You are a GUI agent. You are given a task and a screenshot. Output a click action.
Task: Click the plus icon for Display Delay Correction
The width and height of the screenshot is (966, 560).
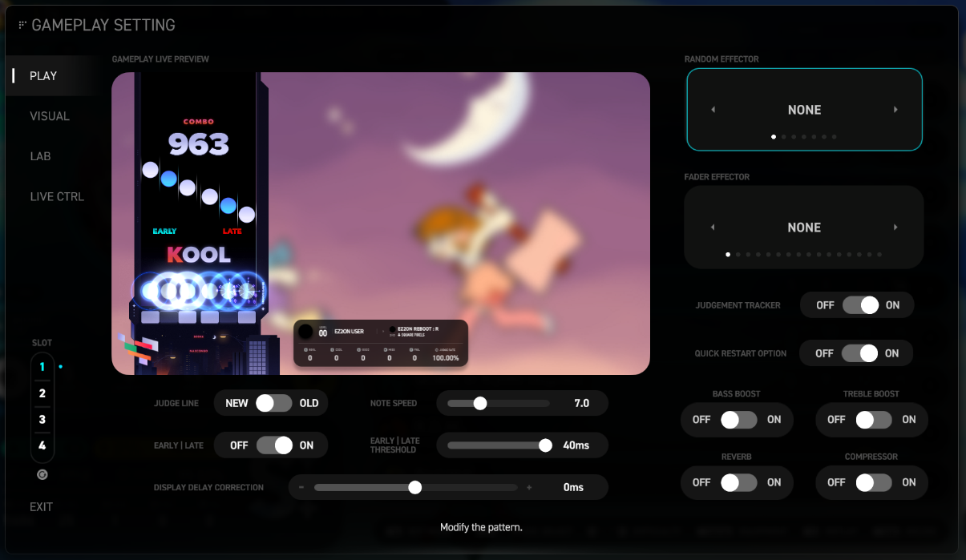[529, 487]
